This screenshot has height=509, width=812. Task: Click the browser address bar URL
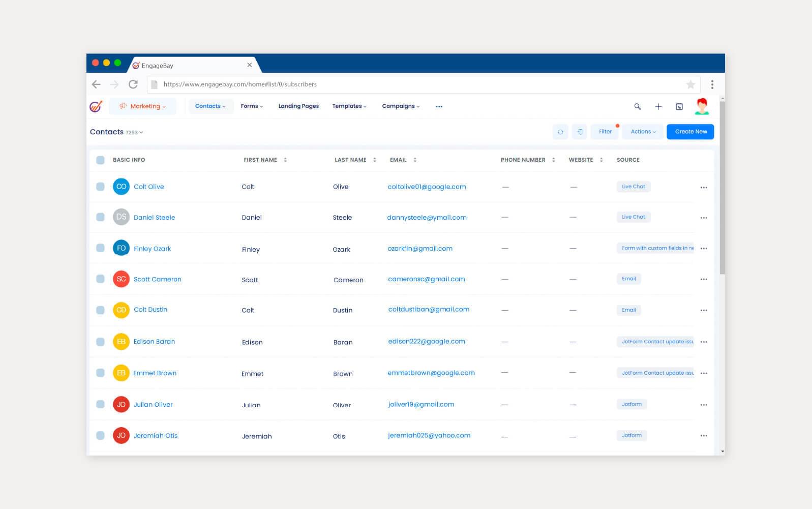point(240,84)
